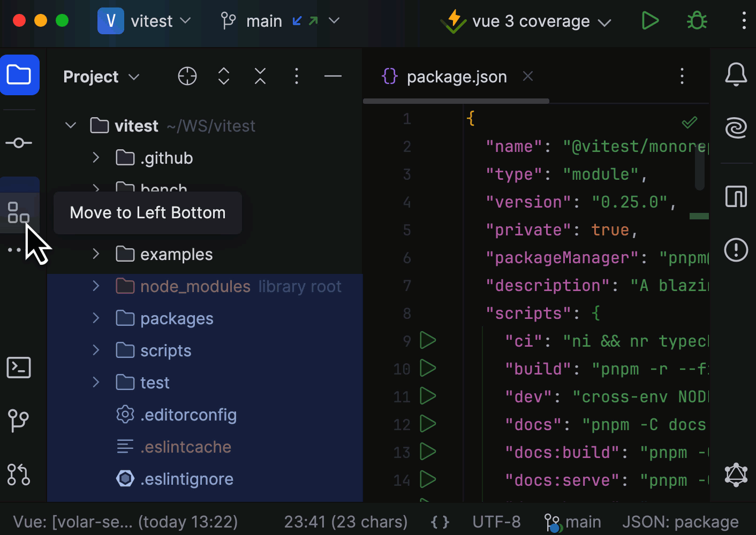Viewport: 756px width, 535px height.
Task: Expand the .github folder
Action: pyautogui.click(x=96, y=158)
